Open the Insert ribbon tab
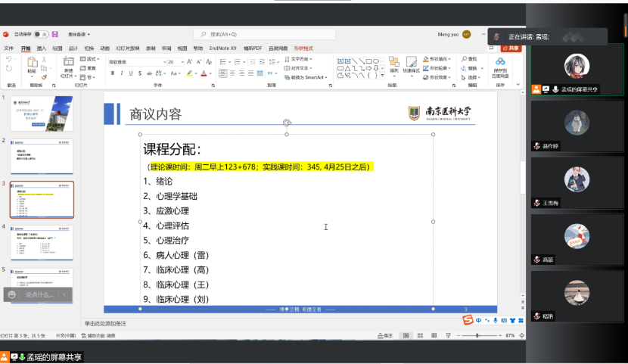Image resolution: width=628 pixels, height=364 pixels. coord(42,48)
